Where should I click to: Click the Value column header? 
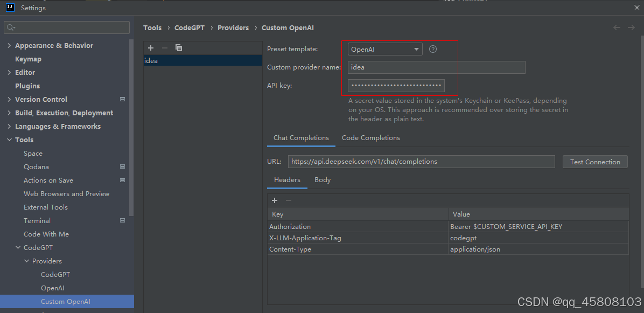coord(538,214)
